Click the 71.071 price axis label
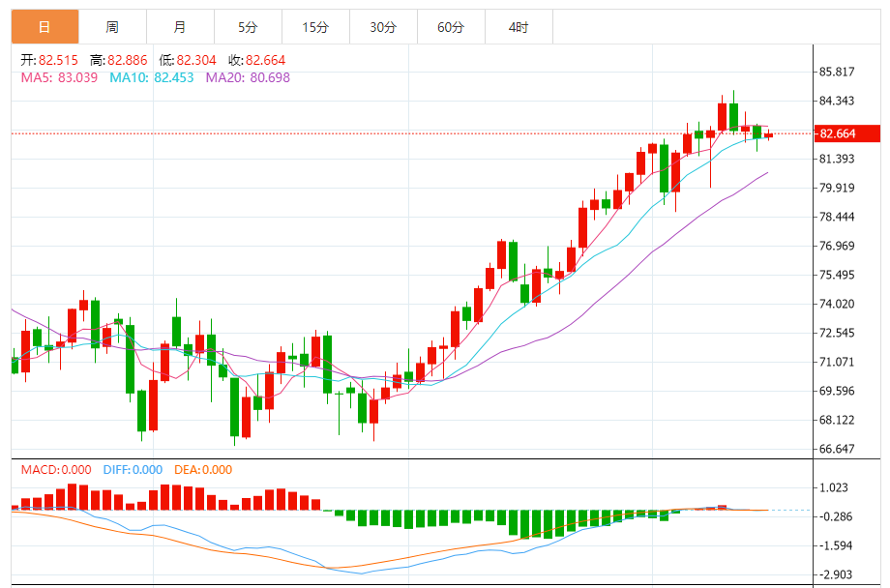The image size is (890, 588). pyautogui.click(x=837, y=362)
